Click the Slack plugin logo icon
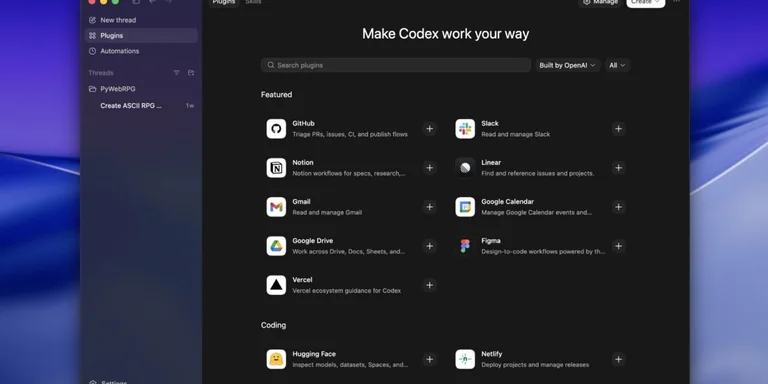768x384 pixels. click(465, 129)
